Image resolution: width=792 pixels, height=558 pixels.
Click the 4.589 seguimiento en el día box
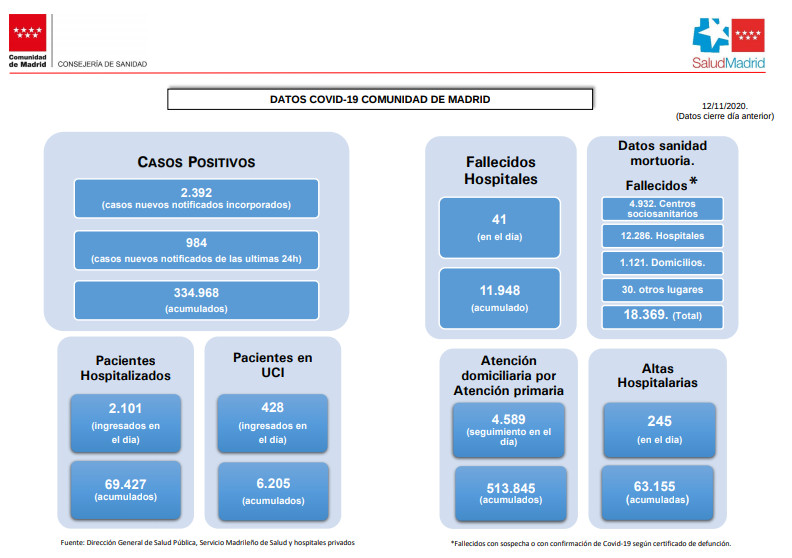click(x=509, y=430)
